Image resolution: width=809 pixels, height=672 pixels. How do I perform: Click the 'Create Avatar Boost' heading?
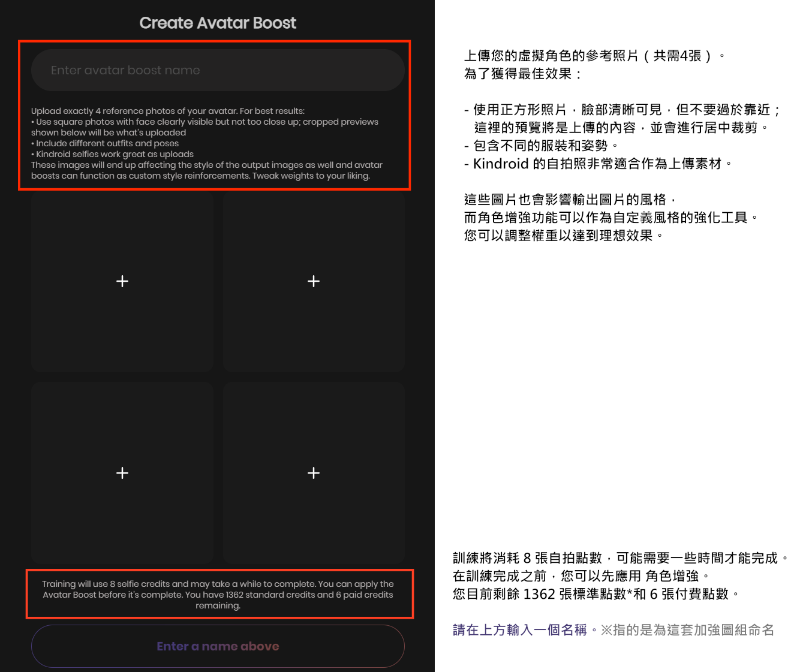(218, 23)
